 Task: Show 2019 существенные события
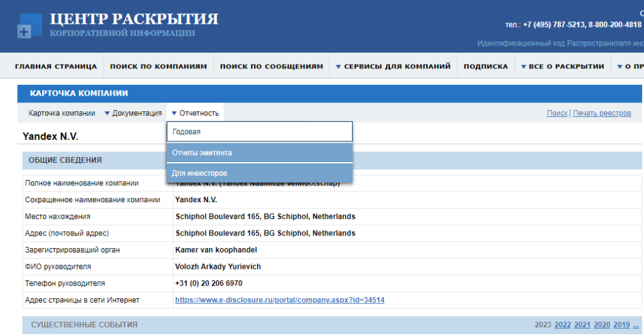pos(621,325)
